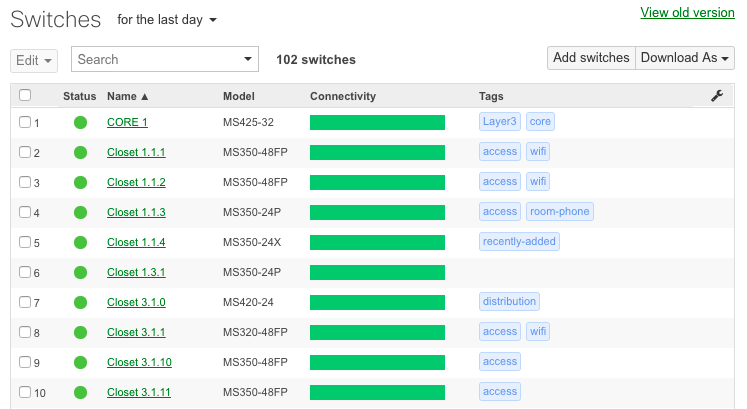Open the Closet 3.1.1 switch link

(x=136, y=332)
